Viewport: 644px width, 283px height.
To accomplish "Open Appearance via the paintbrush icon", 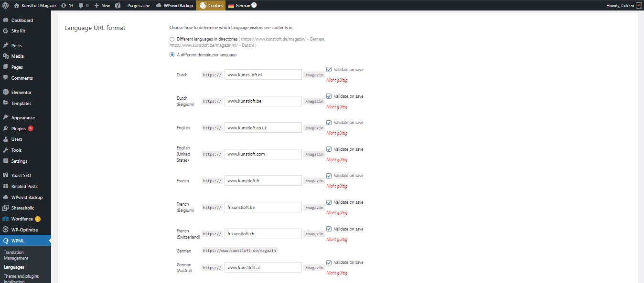I will point(6,117).
